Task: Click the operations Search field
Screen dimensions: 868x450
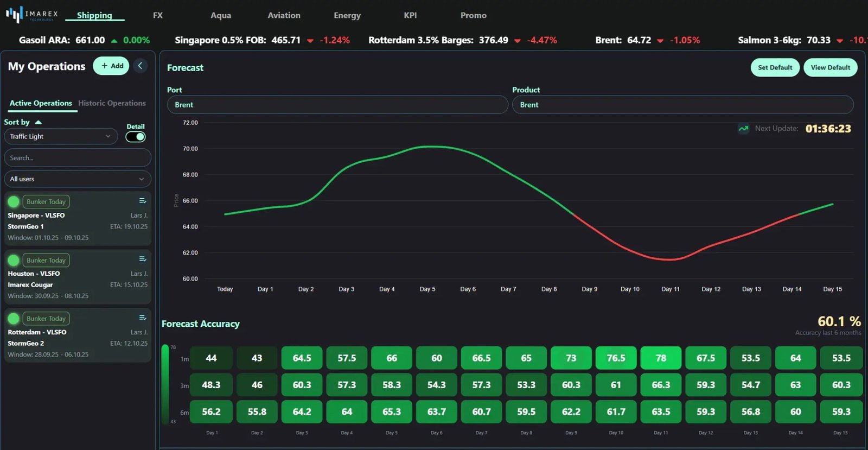Action: [x=77, y=158]
